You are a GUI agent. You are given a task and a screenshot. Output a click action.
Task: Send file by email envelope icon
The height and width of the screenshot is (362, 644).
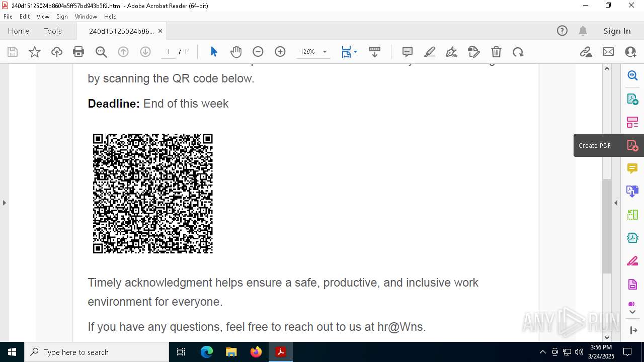click(x=608, y=52)
